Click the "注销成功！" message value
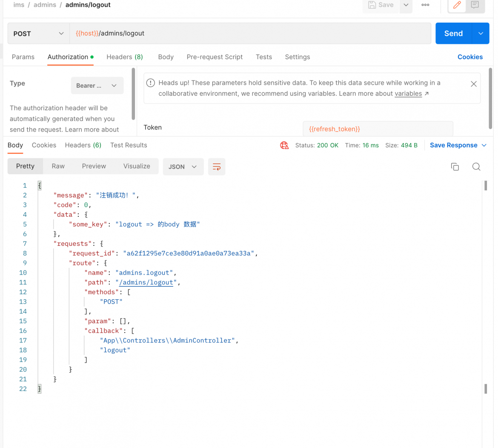This screenshot has width=498, height=448. tap(116, 195)
